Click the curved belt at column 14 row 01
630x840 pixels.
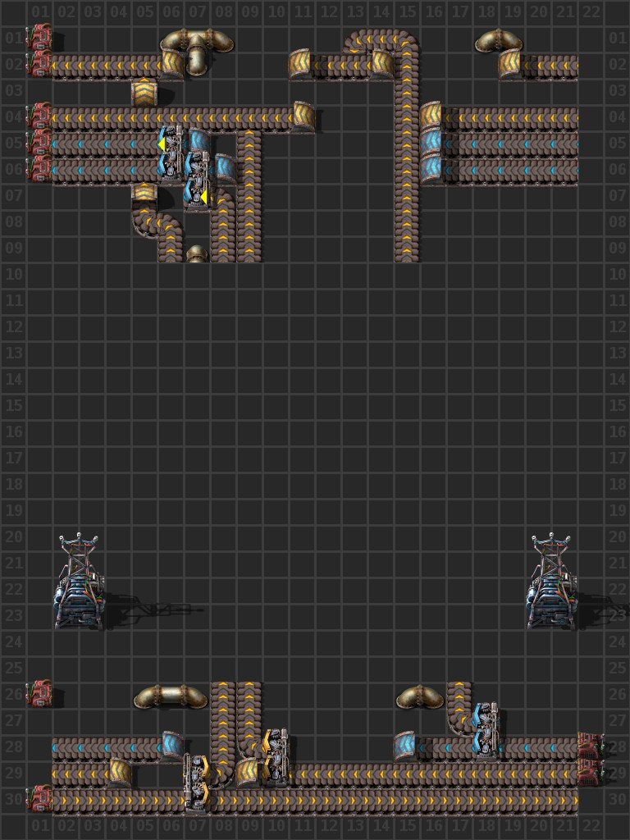coord(381,39)
